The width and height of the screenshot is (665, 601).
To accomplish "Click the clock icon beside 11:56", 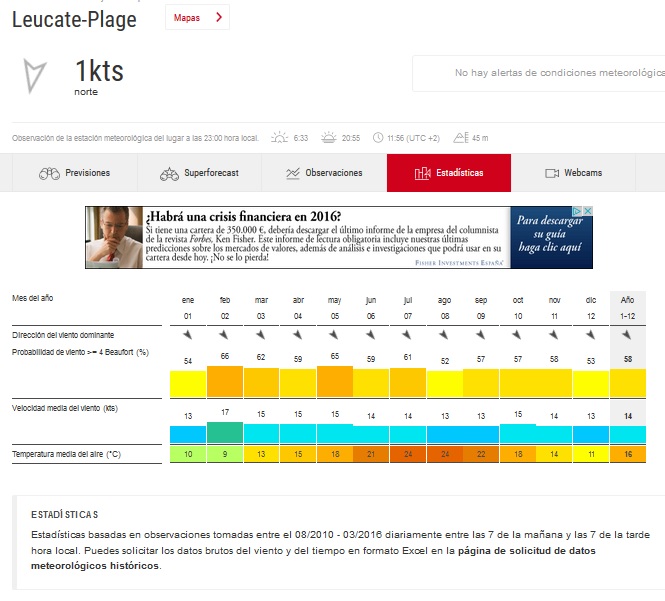I will [378, 138].
